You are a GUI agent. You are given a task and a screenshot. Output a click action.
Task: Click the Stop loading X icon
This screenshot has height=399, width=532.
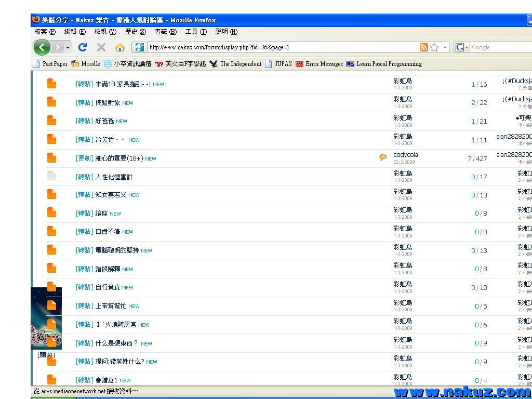[101, 47]
